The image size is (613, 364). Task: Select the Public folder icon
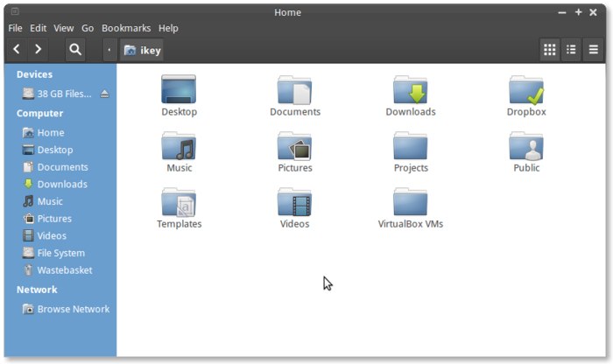[526, 145]
